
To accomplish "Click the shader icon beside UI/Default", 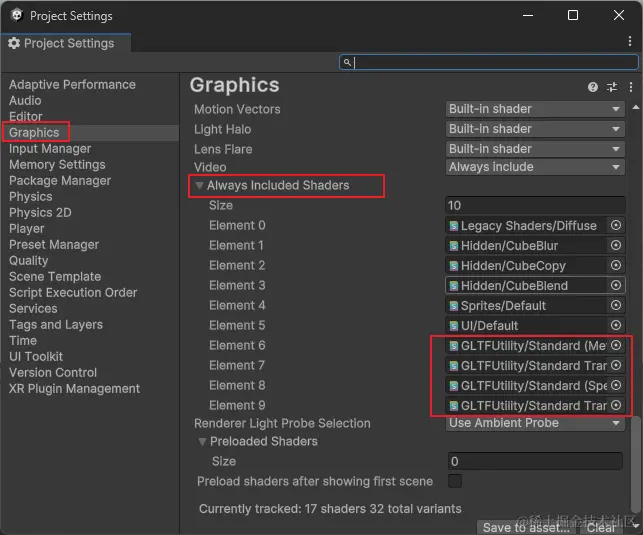I will [x=454, y=326].
